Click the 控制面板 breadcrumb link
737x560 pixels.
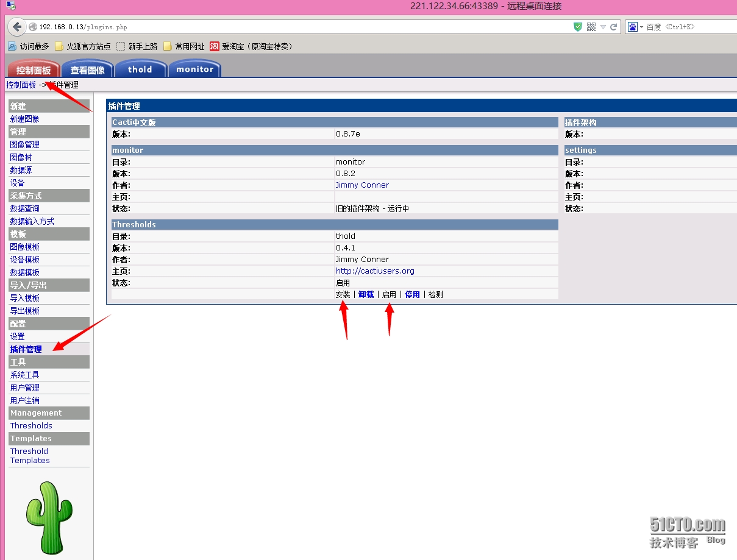pos(21,85)
